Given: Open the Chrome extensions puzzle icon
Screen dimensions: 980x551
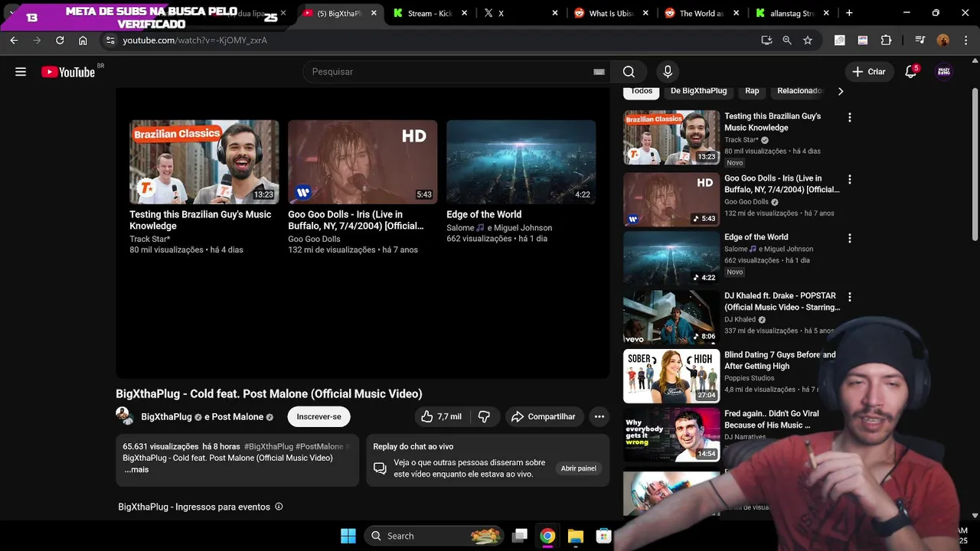Looking at the screenshot, I should point(887,41).
